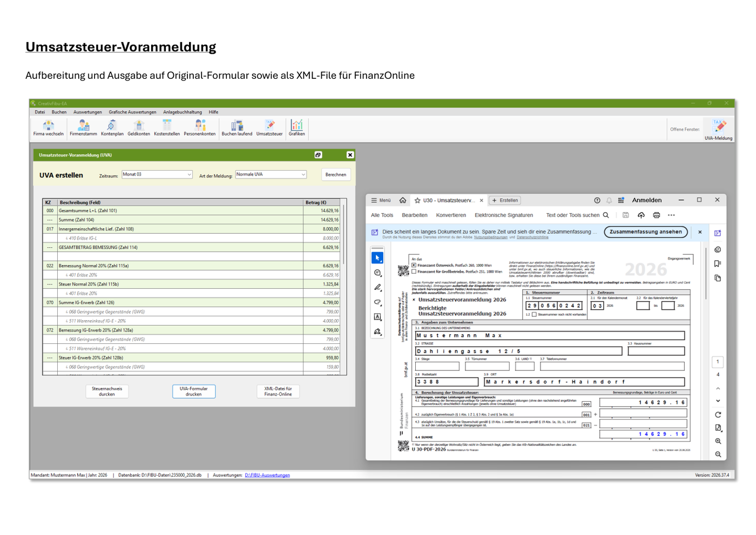Open the Buchen laufend toolbar icon
The width and height of the screenshot is (756, 535).
237,128
